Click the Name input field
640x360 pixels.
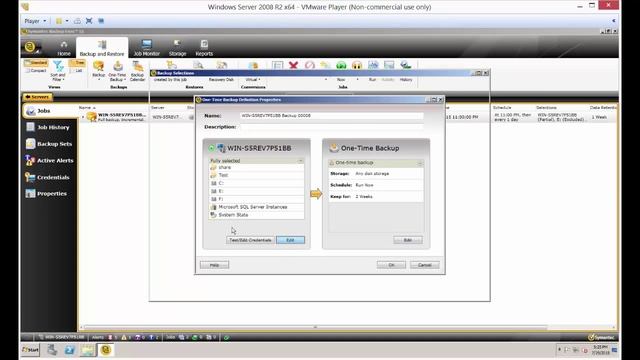tap(331, 116)
